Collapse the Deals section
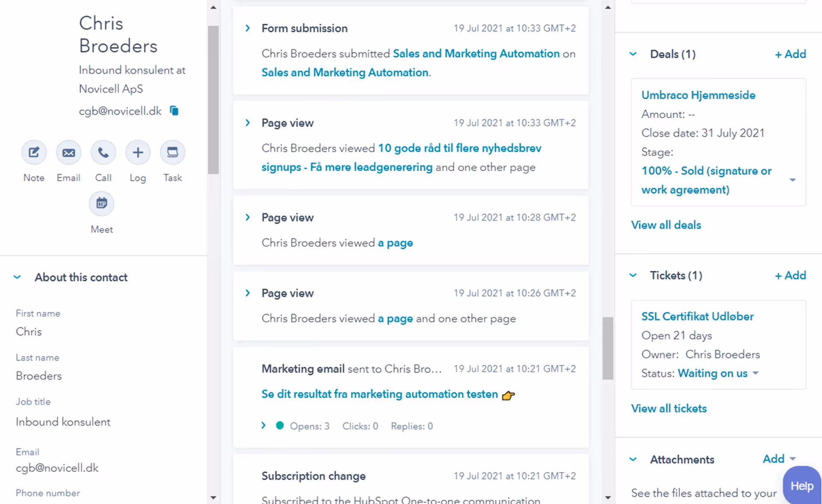822x504 pixels. (633, 54)
